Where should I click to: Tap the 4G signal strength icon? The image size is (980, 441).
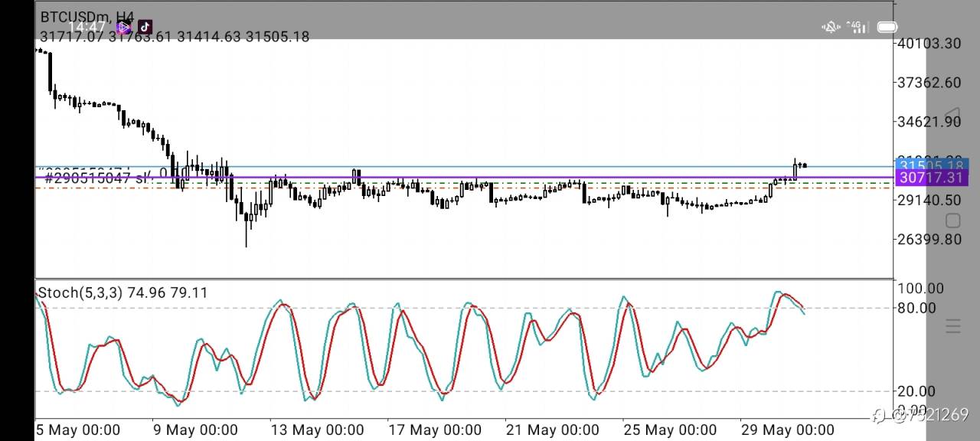[x=858, y=28]
